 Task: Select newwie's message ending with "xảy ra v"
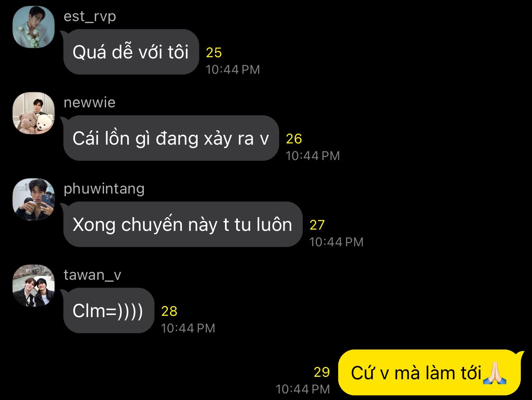pos(171,138)
